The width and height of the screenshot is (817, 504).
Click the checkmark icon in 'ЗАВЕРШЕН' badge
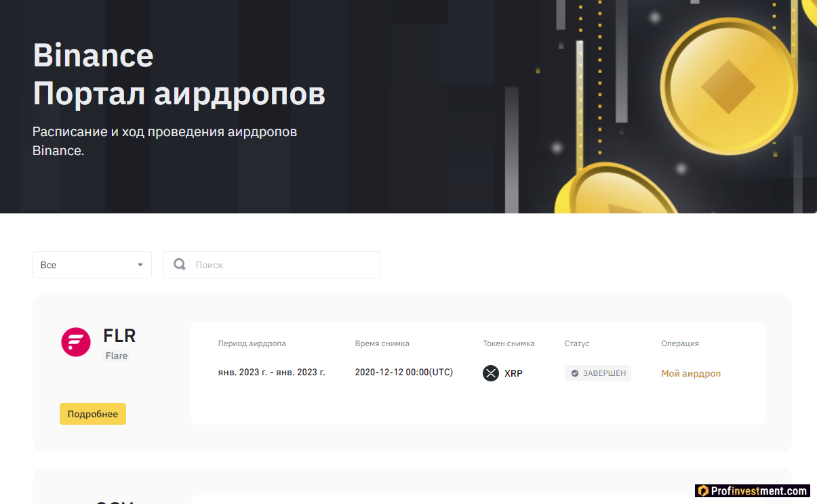(575, 373)
